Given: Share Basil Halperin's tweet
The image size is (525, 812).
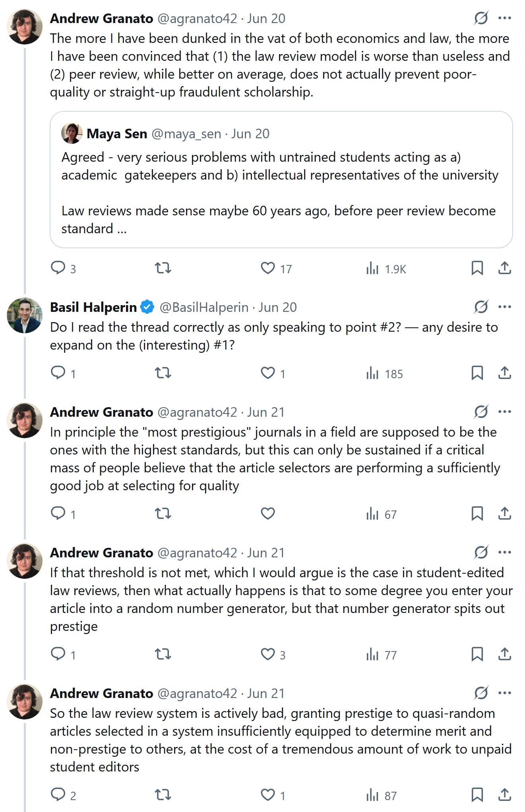Looking at the screenshot, I should click(504, 373).
